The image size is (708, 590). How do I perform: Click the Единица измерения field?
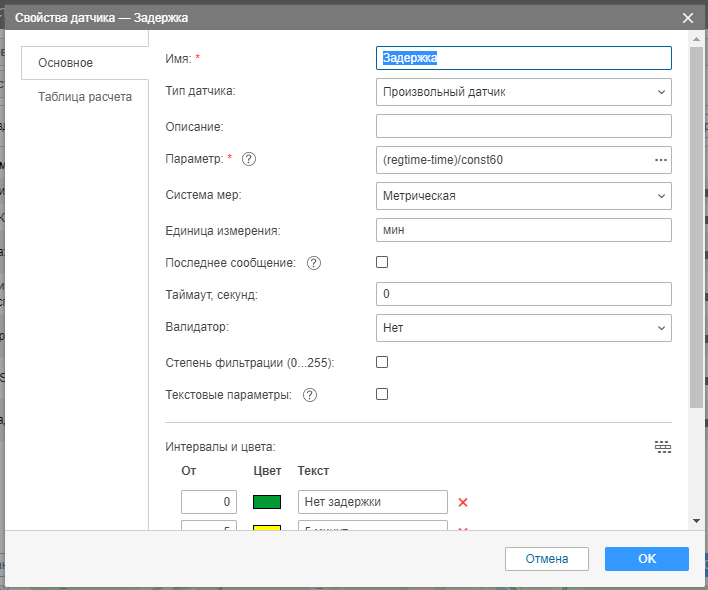[523, 230]
